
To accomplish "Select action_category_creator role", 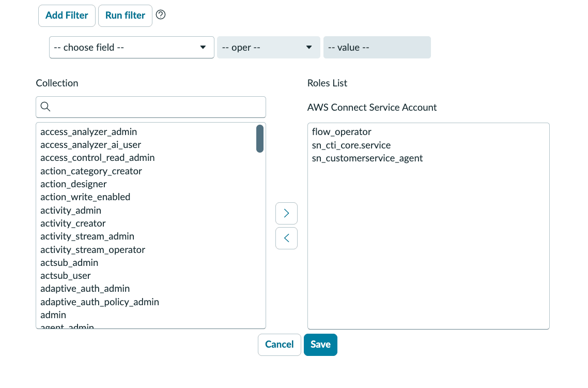I will (x=91, y=171).
